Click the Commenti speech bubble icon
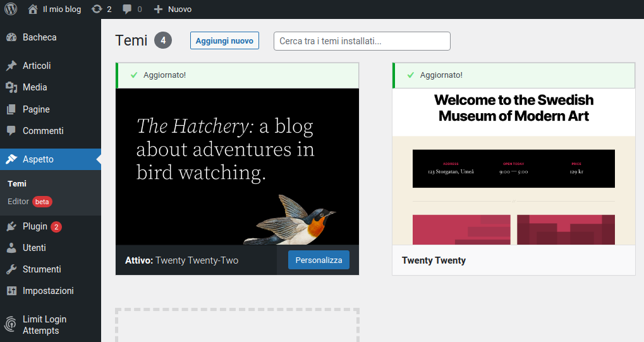The height and width of the screenshot is (342, 644). pyautogui.click(x=11, y=131)
